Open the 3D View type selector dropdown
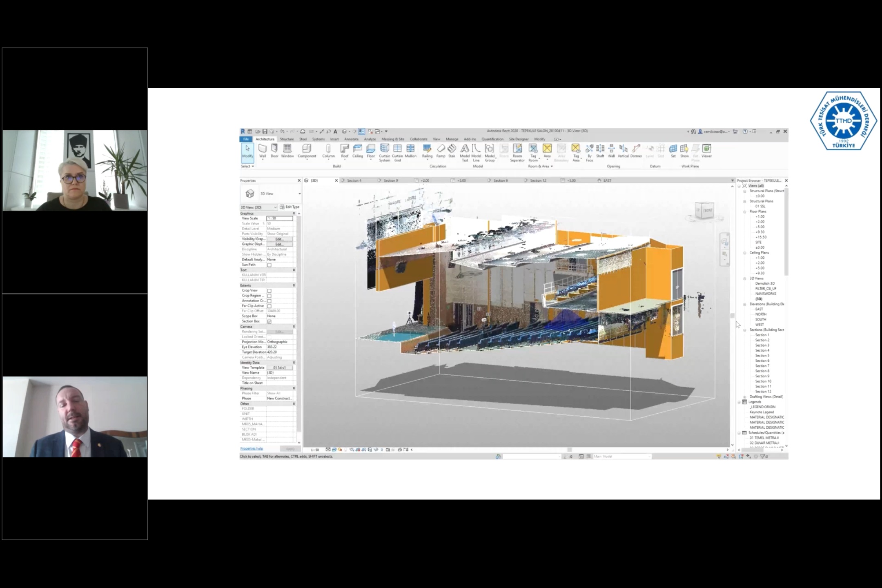 point(299,194)
